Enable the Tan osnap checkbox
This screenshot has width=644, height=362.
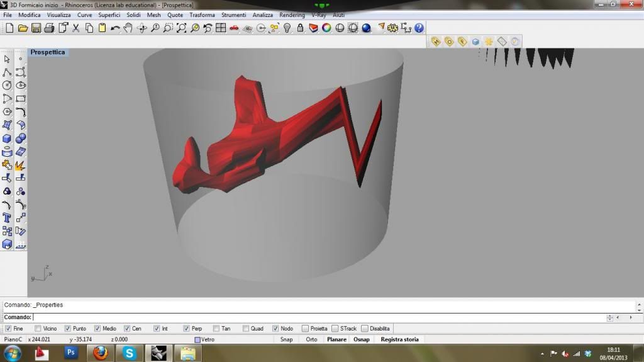tap(216, 329)
